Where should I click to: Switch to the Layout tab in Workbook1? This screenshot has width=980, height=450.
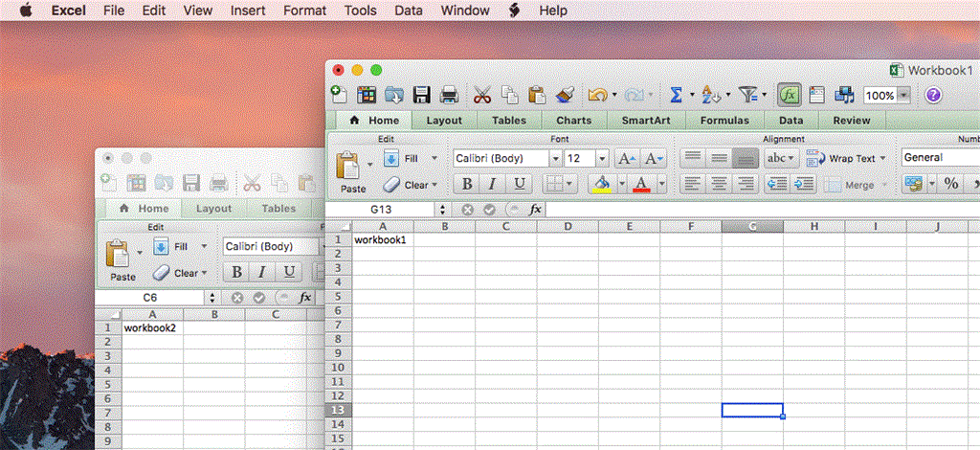[444, 121]
